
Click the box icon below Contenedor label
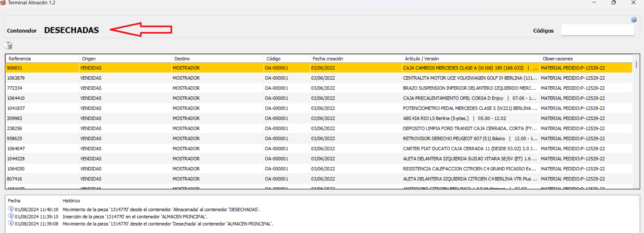[8, 46]
